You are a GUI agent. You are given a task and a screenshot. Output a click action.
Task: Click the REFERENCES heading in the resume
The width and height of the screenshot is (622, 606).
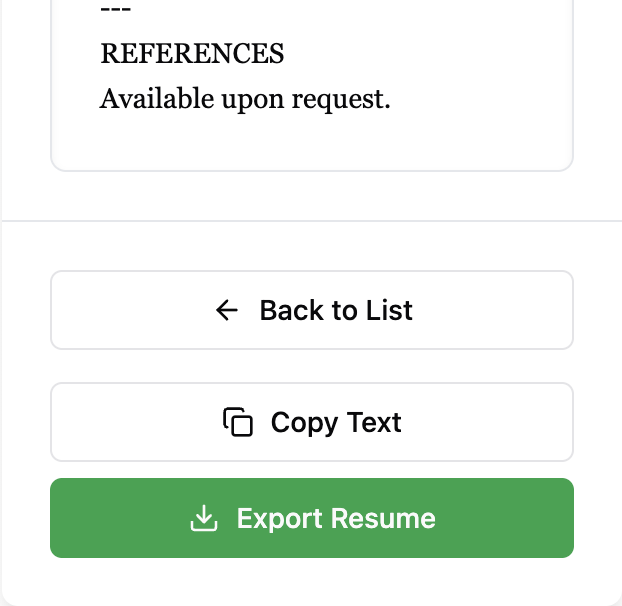click(192, 54)
